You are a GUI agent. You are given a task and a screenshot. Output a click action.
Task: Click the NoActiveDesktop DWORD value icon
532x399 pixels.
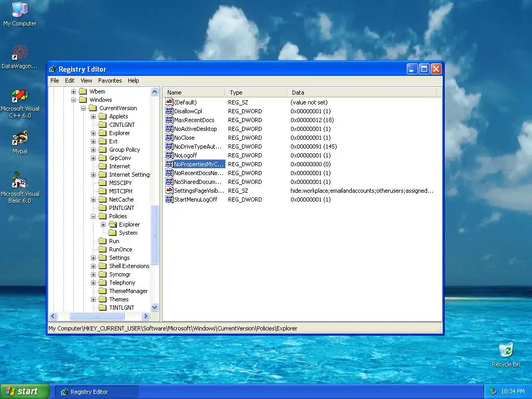(169, 128)
